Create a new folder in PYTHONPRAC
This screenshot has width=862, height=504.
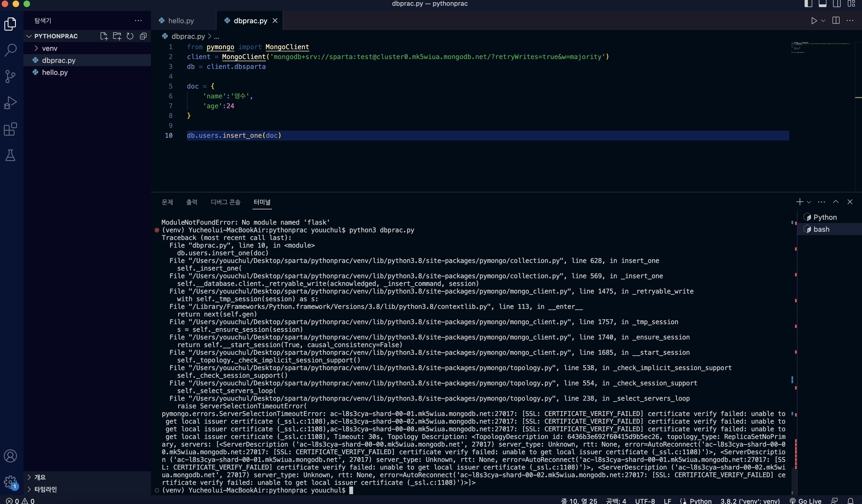pyautogui.click(x=117, y=36)
